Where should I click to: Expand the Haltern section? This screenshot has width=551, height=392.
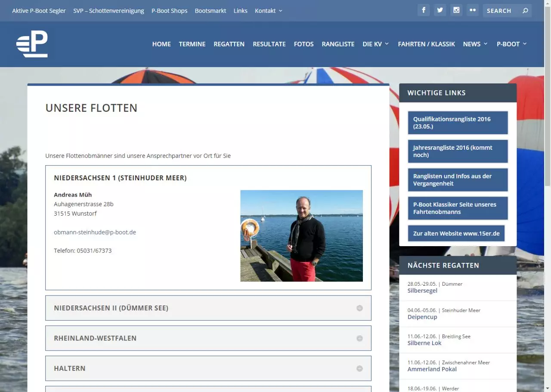(x=208, y=368)
